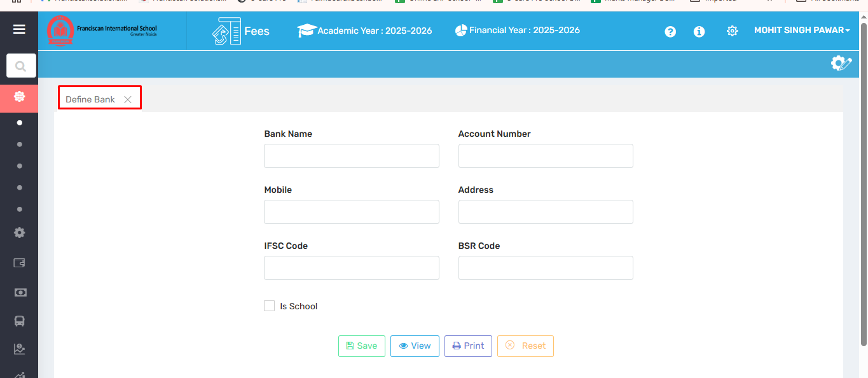The width and height of the screenshot is (868, 378).
Task: Focus the Mobile input field
Action: click(x=352, y=212)
